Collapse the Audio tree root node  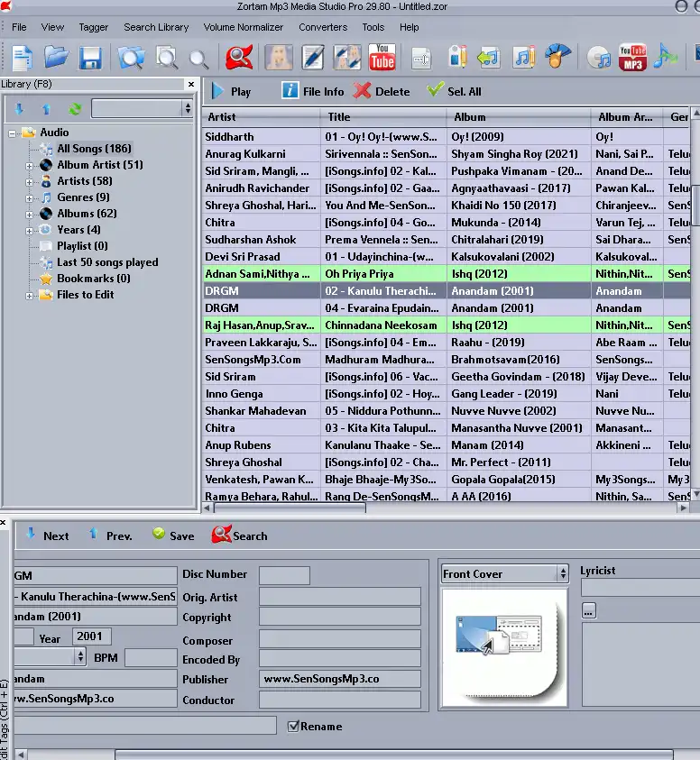tap(14, 133)
